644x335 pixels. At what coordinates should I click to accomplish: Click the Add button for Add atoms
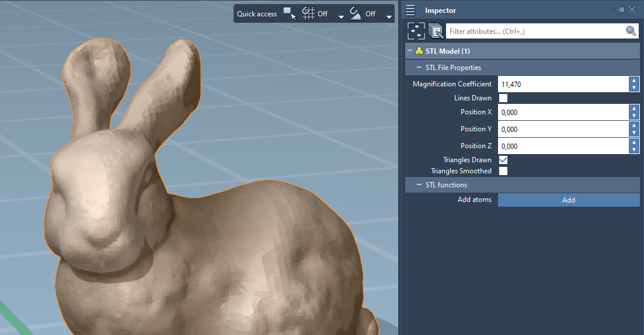(x=569, y=200)
